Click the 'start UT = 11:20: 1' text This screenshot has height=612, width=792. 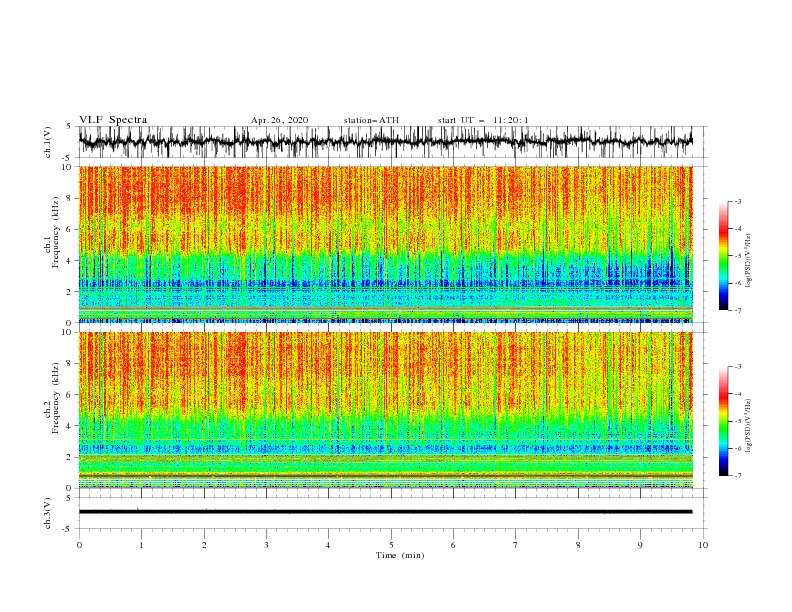[x=483, y=120]
